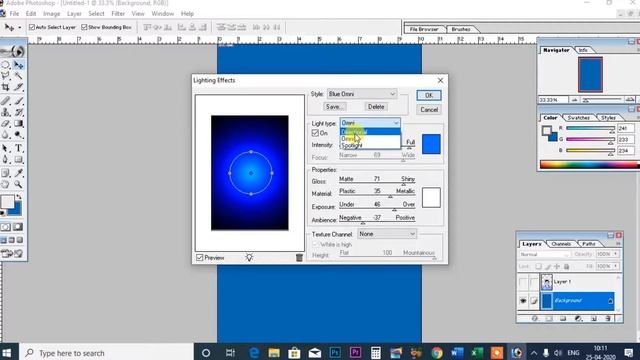Click the white properties color swatch
Screen dimensions: 640x360
[431, 198]
